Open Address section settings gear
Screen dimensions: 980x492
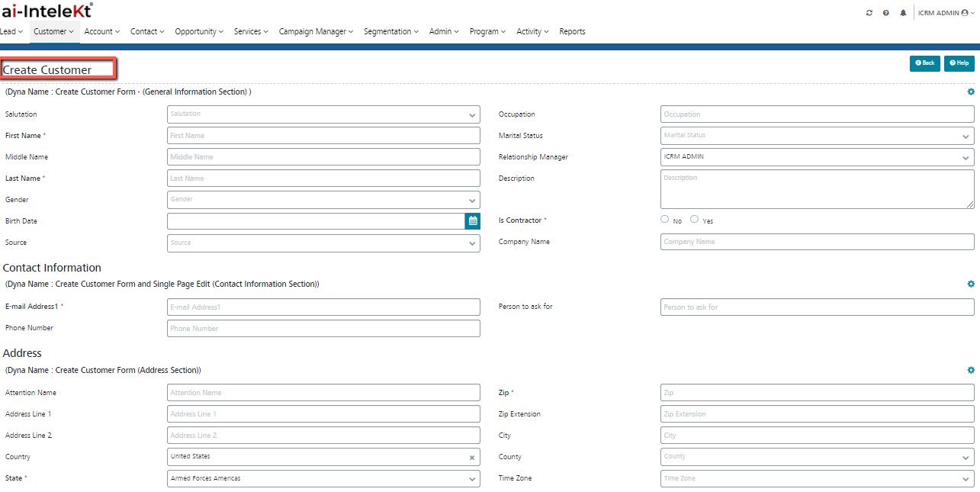coord(971,370)
